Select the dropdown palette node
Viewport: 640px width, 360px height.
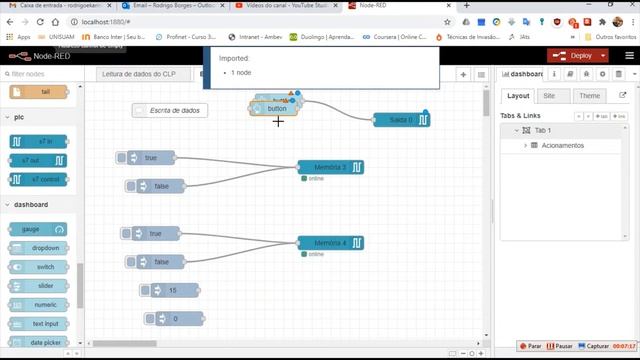tap(38, 248)
